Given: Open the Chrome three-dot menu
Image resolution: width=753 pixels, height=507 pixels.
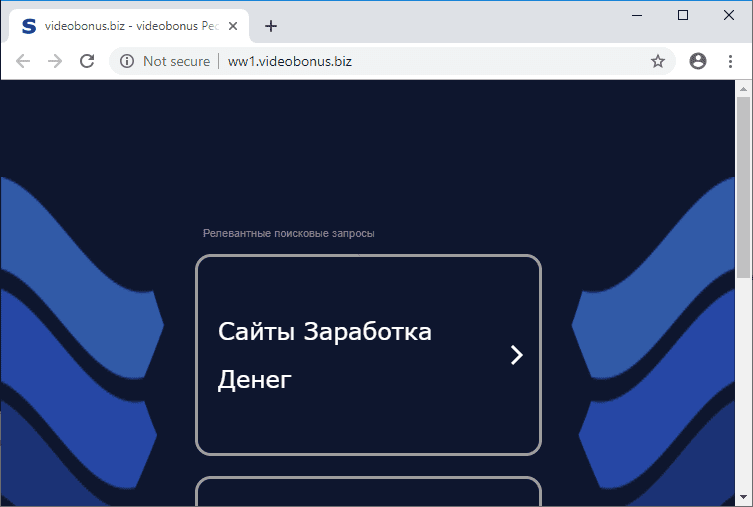Looking at the screenshot, I should 730,61.
